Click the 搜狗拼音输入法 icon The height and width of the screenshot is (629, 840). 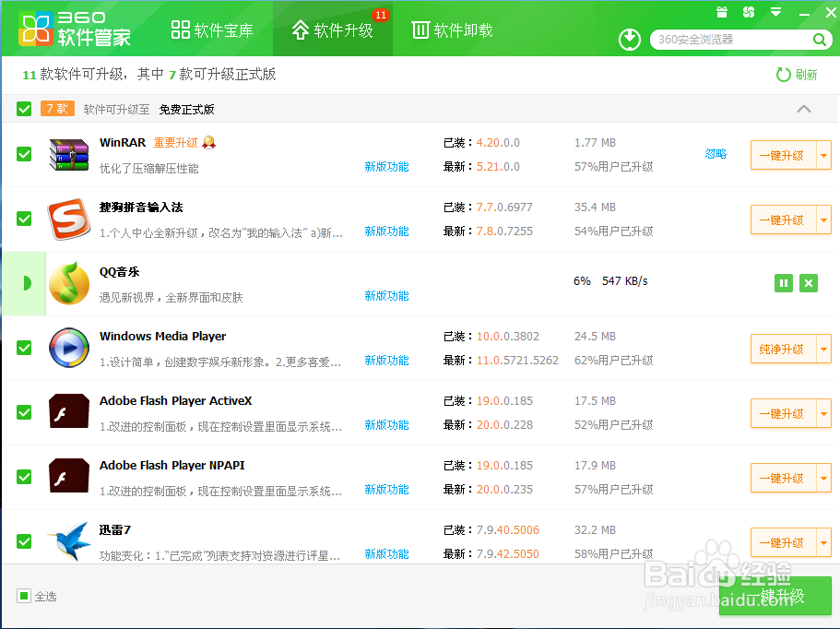coord(69,219)
